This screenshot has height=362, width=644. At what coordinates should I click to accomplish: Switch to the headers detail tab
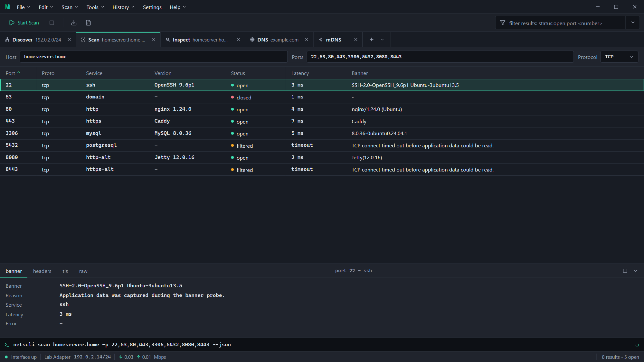pos(42,271)
